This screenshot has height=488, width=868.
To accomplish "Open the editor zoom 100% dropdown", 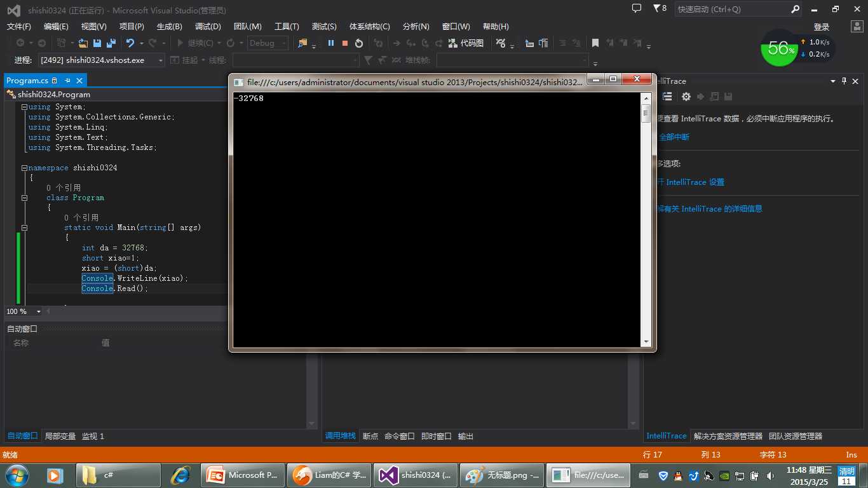I will (x=38, y=311).
